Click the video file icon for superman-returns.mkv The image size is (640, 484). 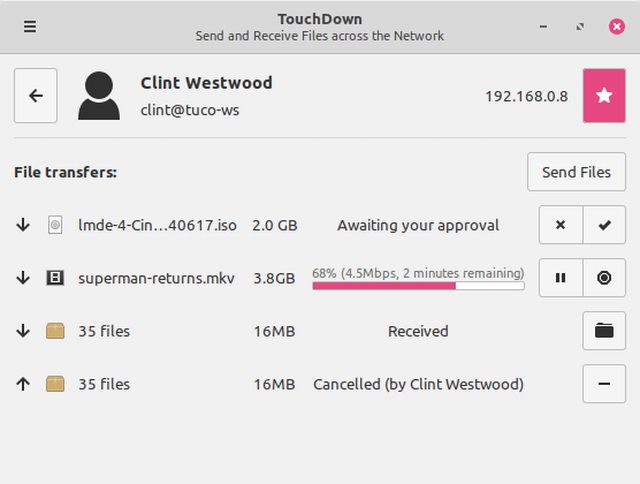(x=55, y=278)
